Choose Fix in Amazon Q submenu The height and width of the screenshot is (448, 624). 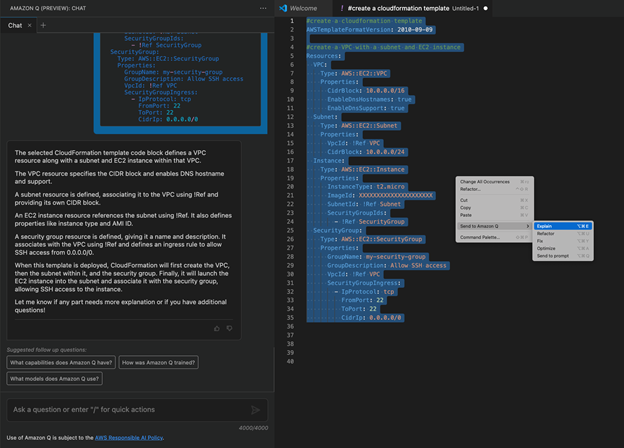[x=563, y=241]
